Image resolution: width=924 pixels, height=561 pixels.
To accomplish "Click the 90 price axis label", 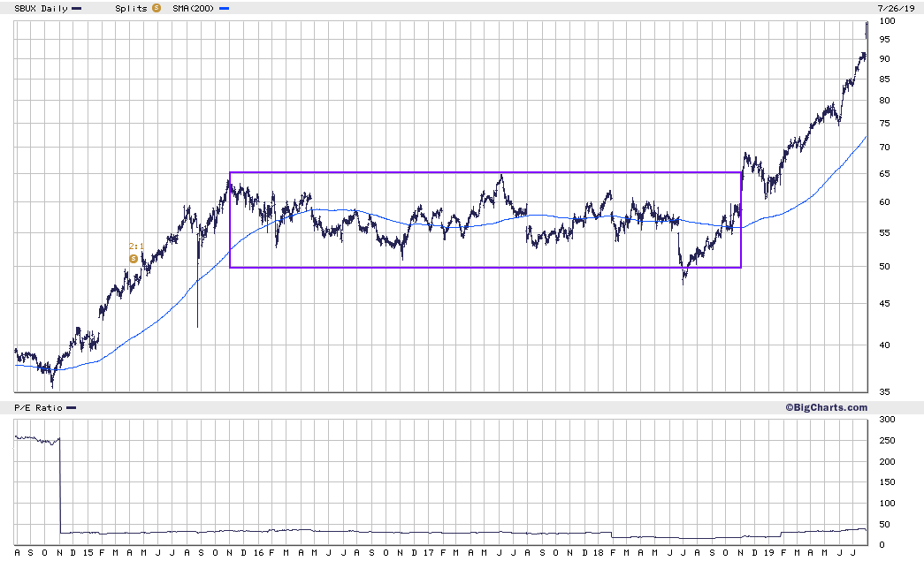I will [x=884, y=59].
